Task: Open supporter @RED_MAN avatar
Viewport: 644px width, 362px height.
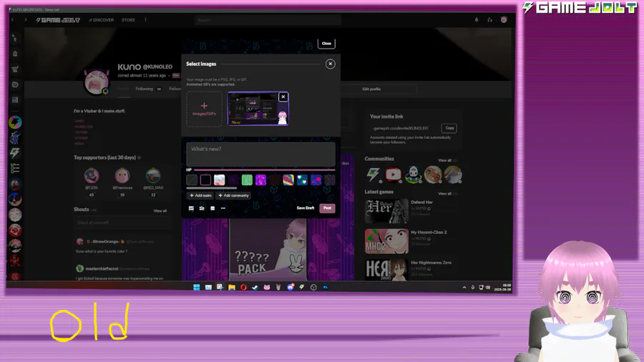Action: point(153,176)
